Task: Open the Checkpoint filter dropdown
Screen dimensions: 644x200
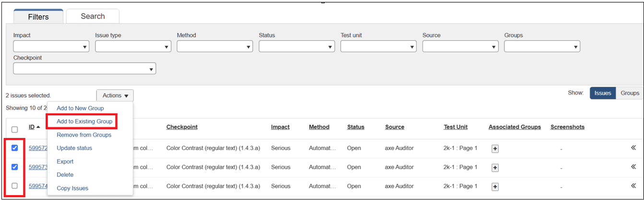Action: coord(84,69)
